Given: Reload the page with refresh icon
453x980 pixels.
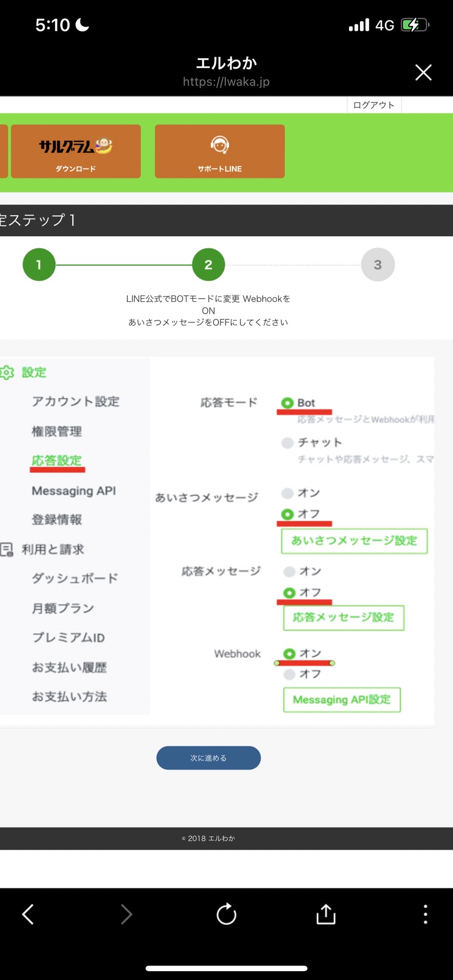Looking at the screenshot, I should [x=226, y=914].
